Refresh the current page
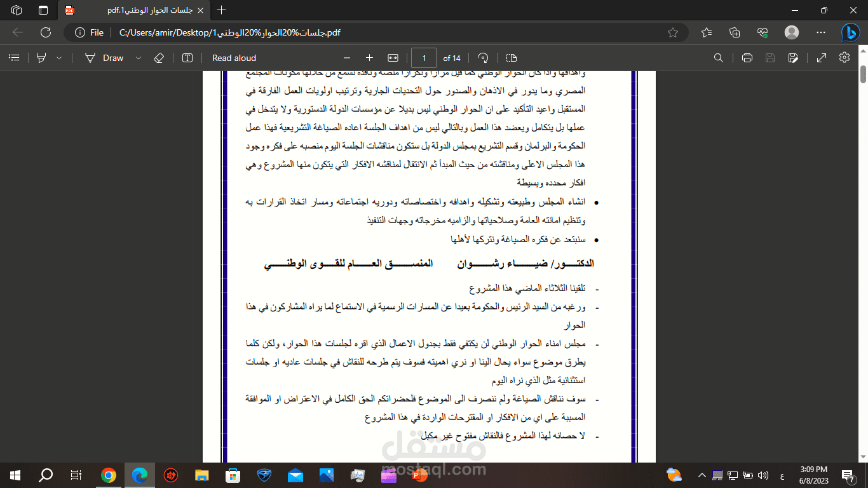 [46, 32]
